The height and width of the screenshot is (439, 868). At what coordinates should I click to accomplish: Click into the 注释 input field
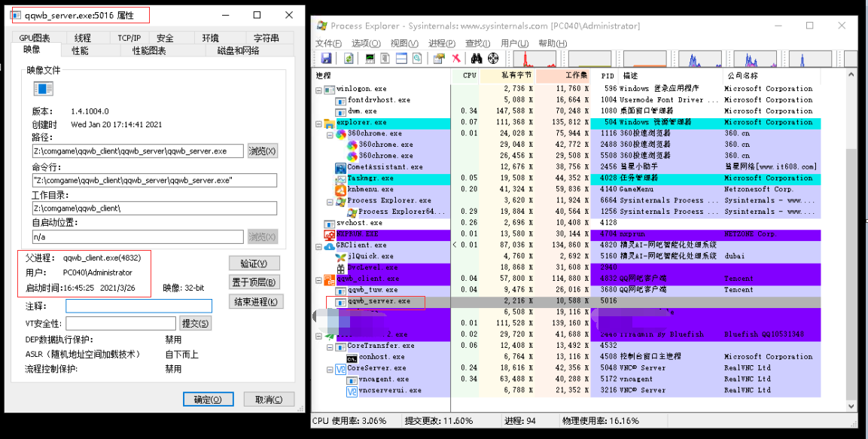[x=139, y=306]
